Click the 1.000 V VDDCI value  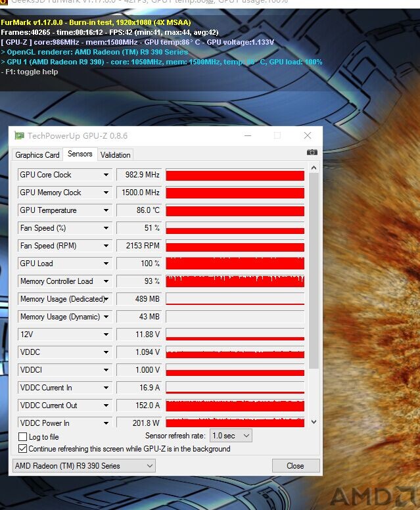[x=139, y=370]
